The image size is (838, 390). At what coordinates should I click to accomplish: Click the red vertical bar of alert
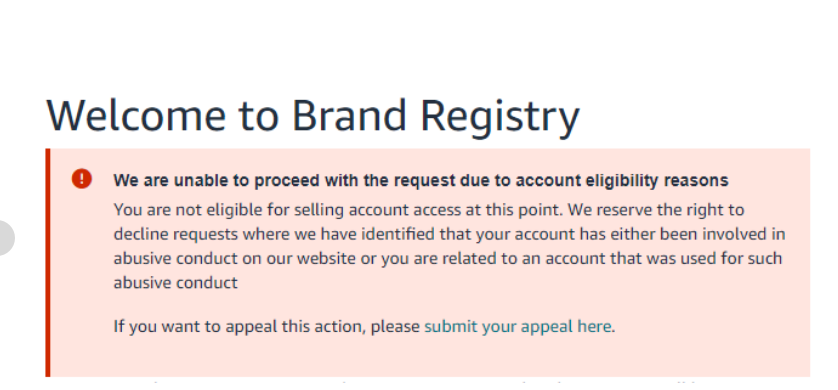48,263
